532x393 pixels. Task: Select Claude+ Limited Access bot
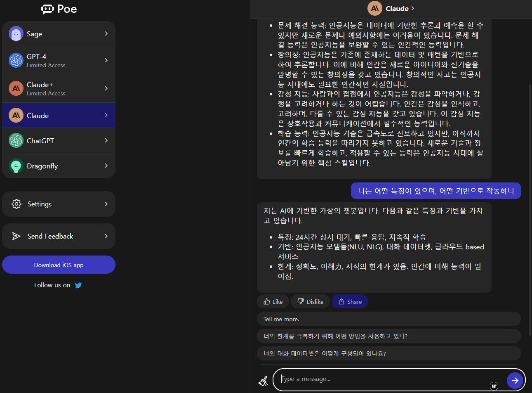coord(59,88)
